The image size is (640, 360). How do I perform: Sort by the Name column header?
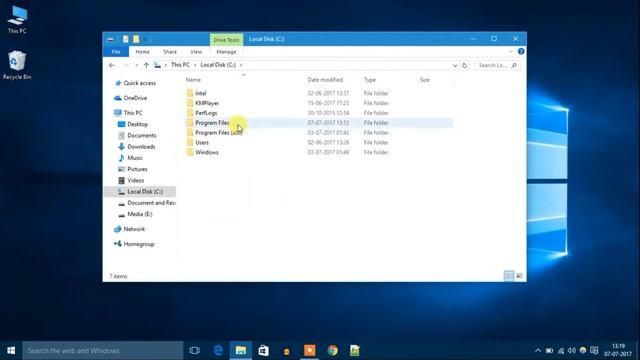(x=193, y=80)
